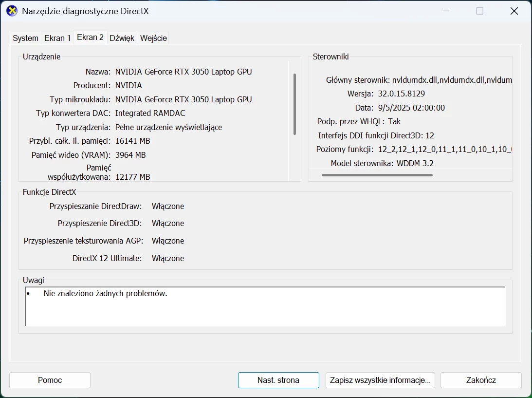The width and height of the screenshot is (532, 398).
Task: Click Zapisz wszystkie informacje to export the report
Action: coord(380,380)
